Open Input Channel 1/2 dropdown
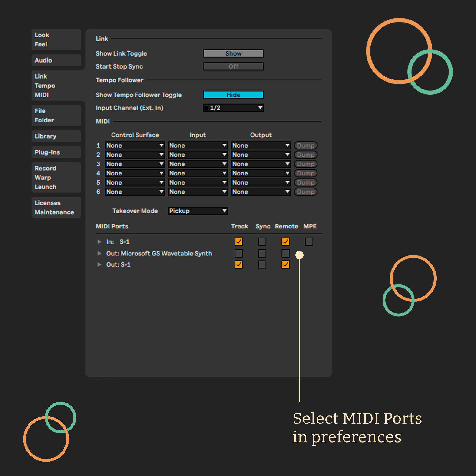476x476 pixels. [x=233, y=108]
